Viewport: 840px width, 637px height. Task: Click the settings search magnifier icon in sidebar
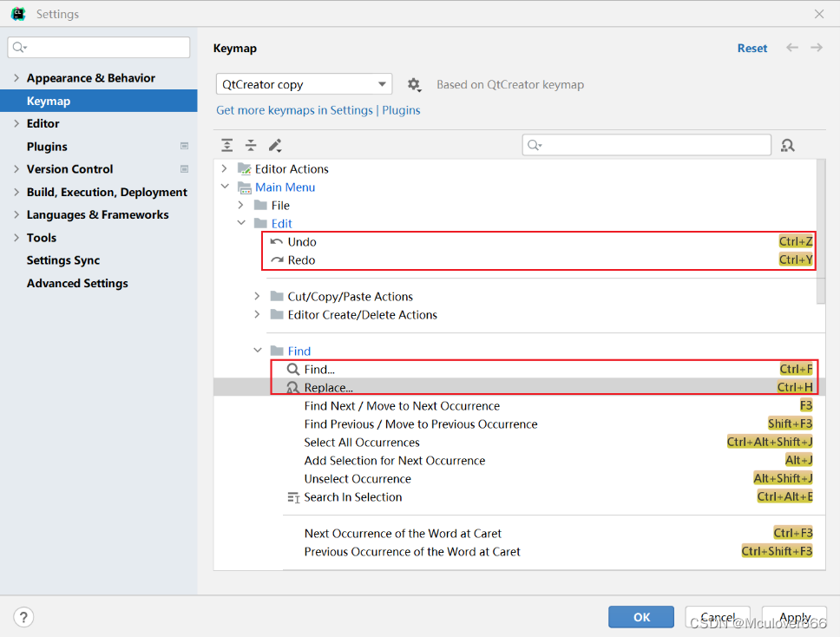20,47
